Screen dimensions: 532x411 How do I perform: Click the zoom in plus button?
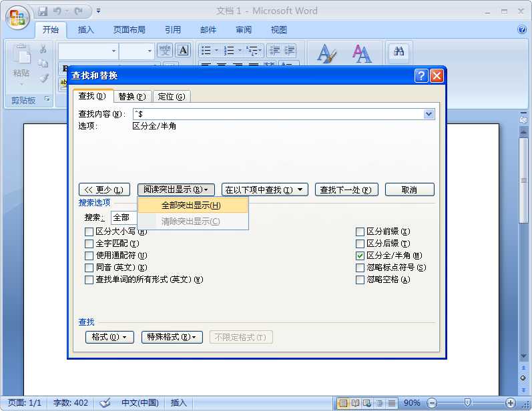[x=510, y=403]
